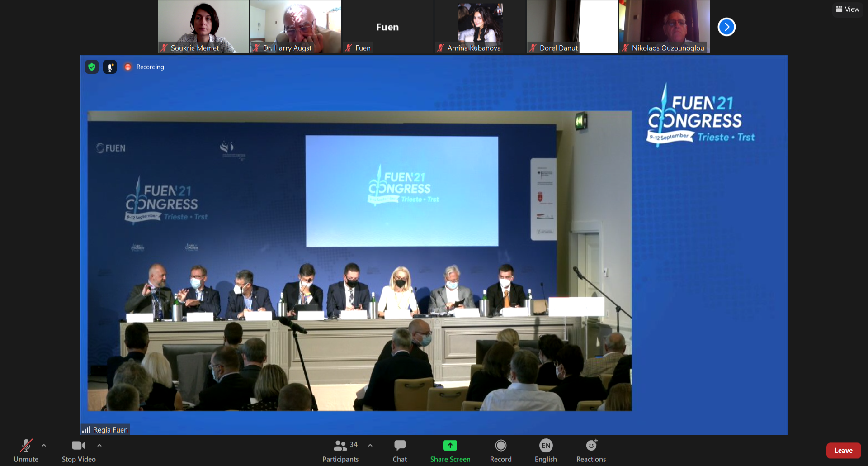The width and height of the screenshot is (868, 466).
Task: Select Nikolaos Ouzounoglou video thumbnail
Action: (x=665, y=27)
